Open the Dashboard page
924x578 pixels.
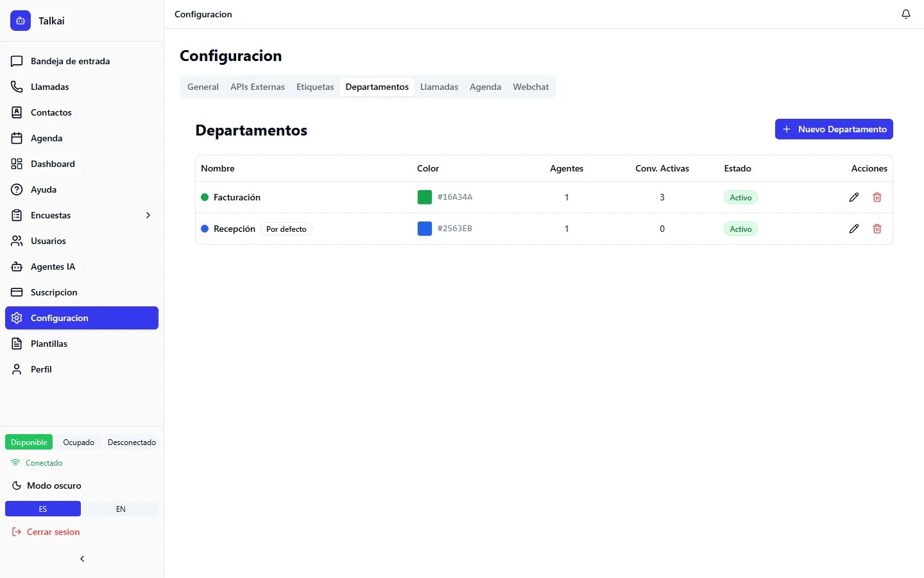(x=81, y=164)
